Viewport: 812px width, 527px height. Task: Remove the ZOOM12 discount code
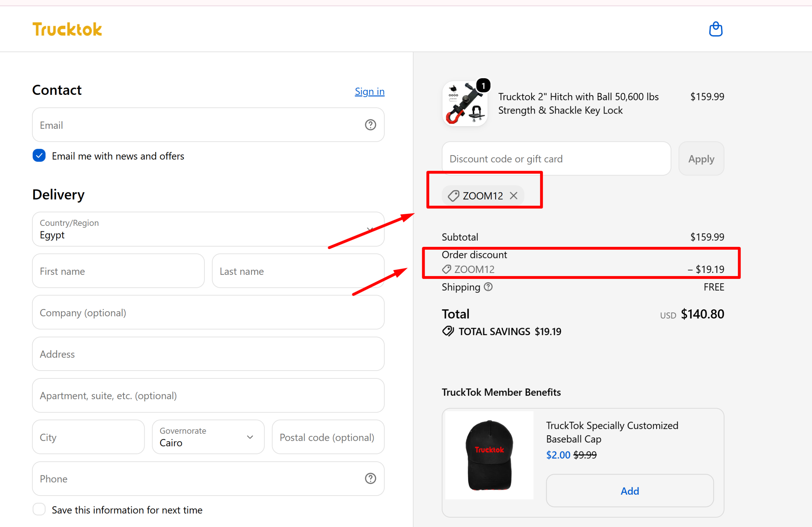coord(514,195)
